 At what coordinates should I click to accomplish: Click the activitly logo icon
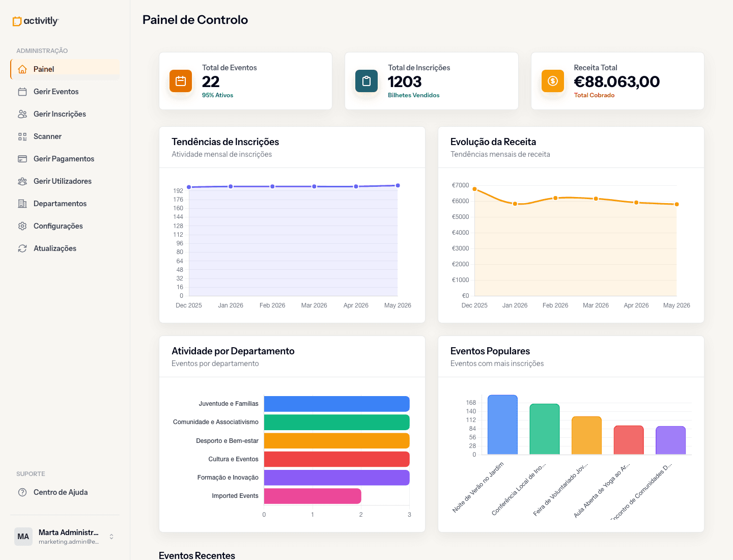point(17,21)
